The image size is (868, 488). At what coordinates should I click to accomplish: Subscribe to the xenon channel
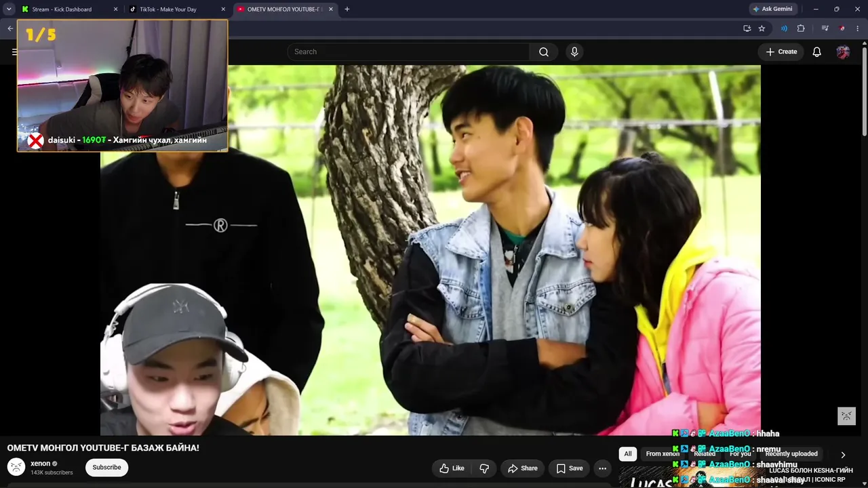click(x=106, y=467)
